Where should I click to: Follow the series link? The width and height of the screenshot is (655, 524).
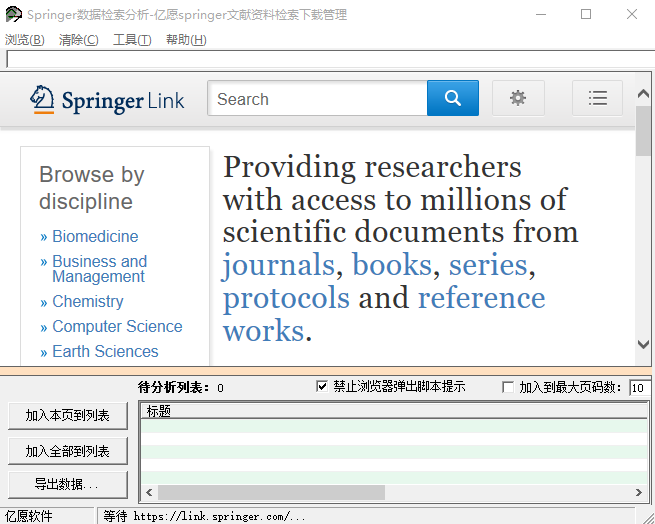488,265
